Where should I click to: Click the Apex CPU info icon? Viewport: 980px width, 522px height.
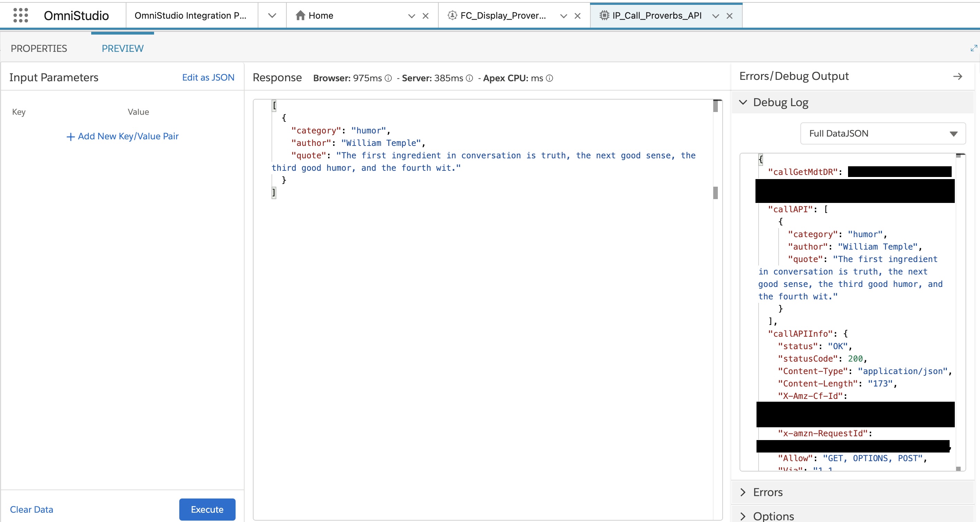click(x=549, y=78)
